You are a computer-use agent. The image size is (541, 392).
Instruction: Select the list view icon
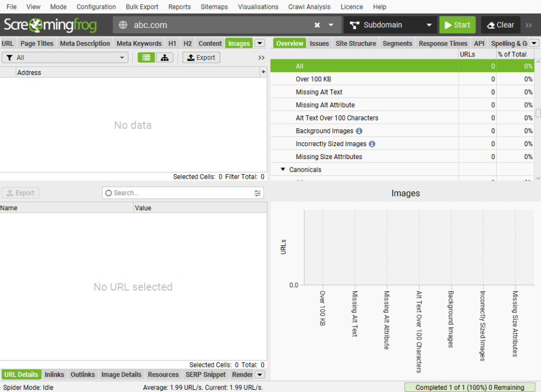click(146, 57)
